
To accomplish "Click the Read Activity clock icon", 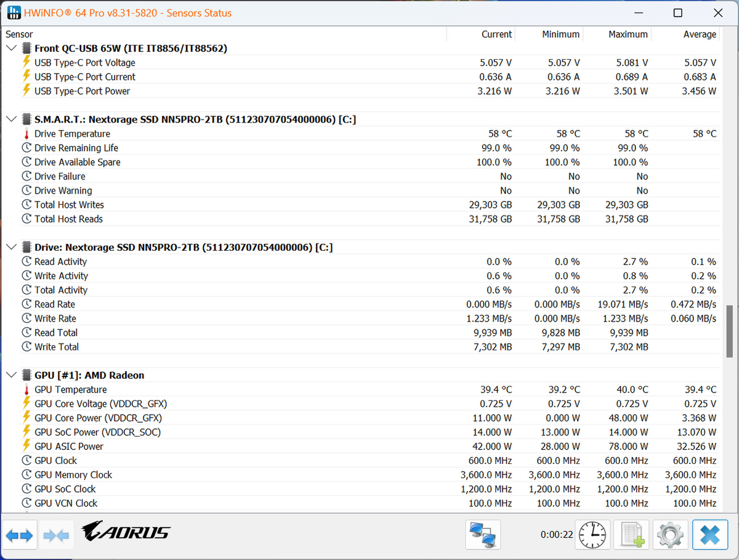I will tap(26, 261).
